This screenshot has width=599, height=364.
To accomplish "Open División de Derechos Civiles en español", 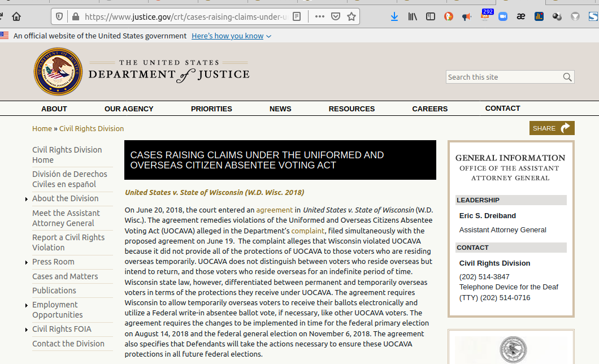I will 70,179.
